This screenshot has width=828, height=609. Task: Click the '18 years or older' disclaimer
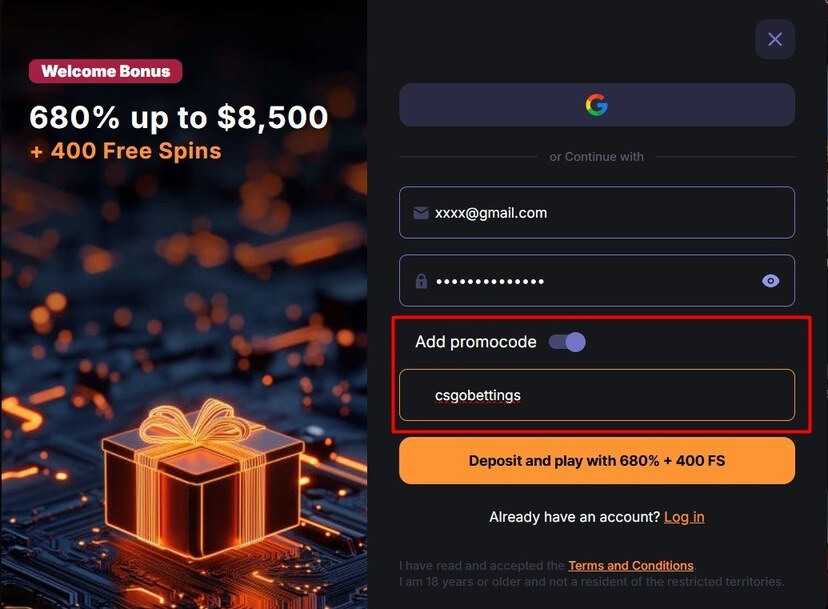592,582
